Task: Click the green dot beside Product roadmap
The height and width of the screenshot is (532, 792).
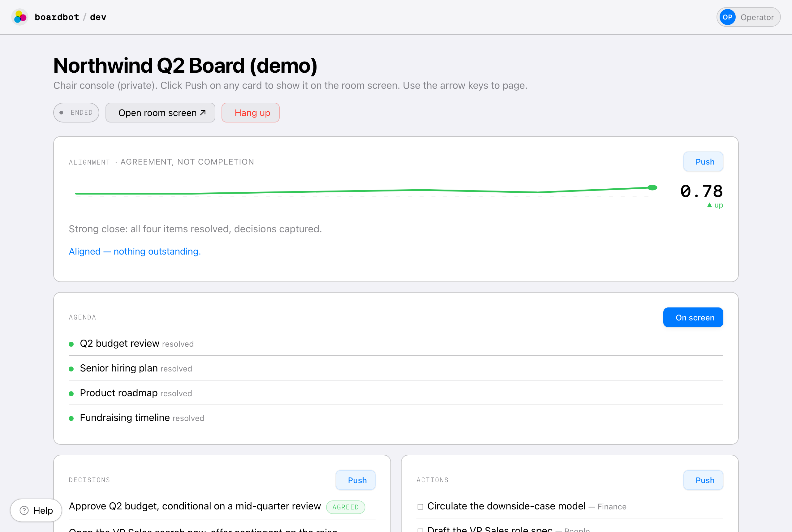Action: (x=71, y=393)
